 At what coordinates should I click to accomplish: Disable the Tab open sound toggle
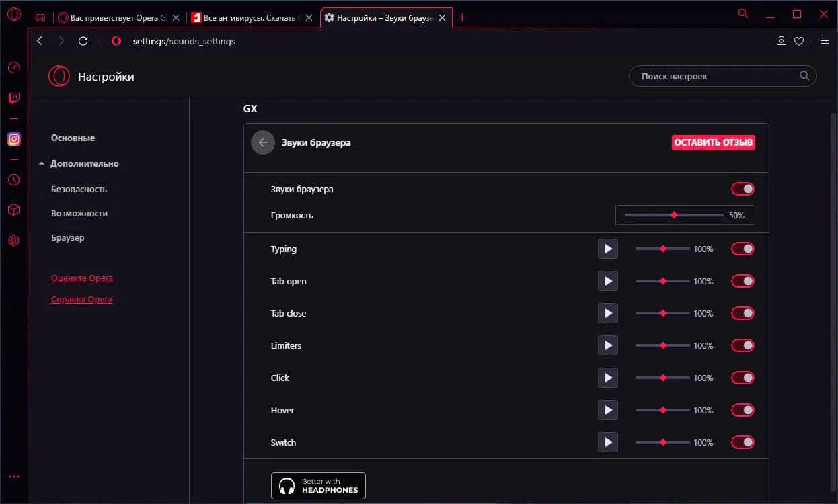742,281
